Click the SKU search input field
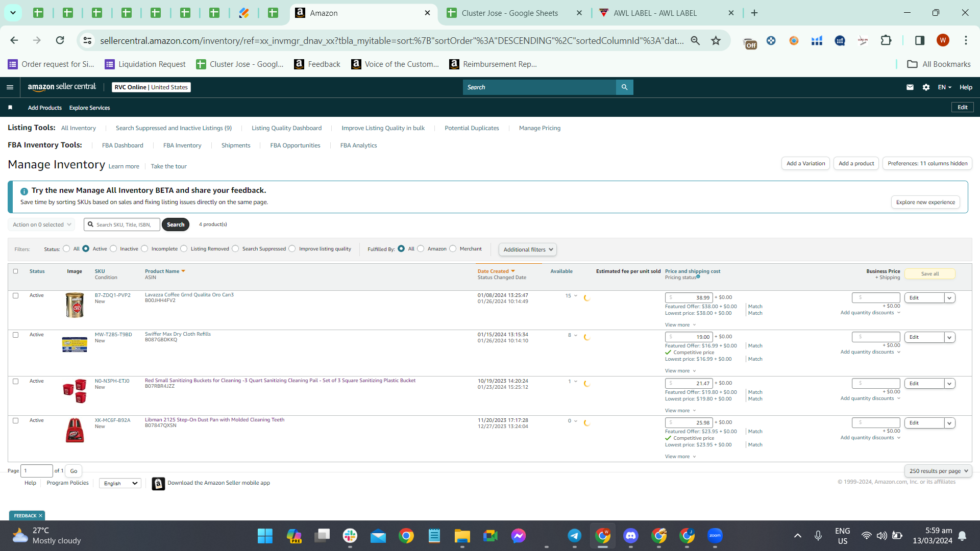980x551 pixels. pyautogui.click(x=122, y=224)
